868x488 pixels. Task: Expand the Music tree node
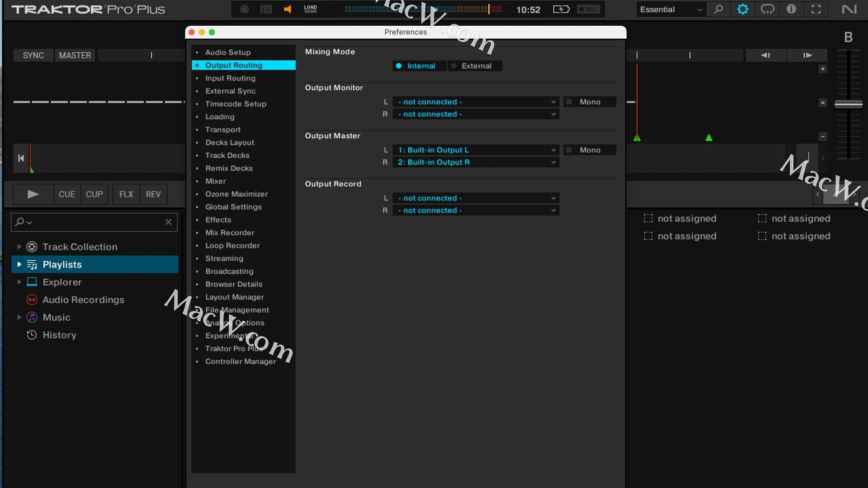click(19, 317)
